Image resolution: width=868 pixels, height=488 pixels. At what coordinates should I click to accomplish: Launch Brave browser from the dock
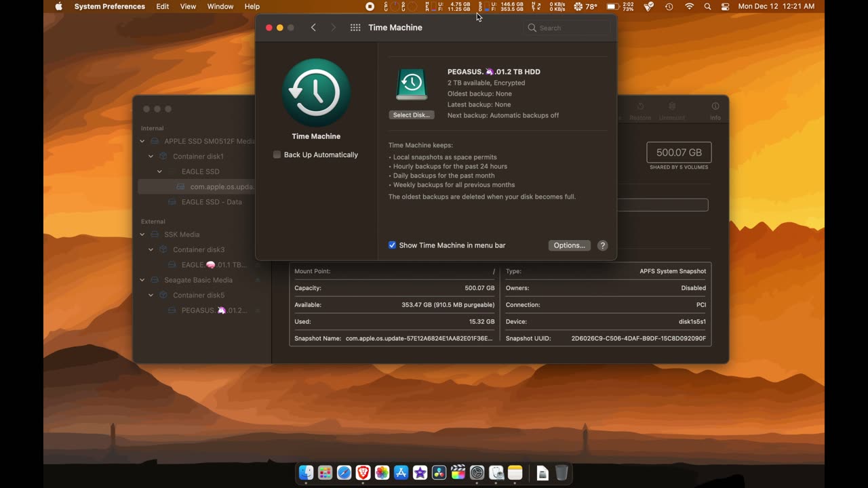(x=363, y=473)
